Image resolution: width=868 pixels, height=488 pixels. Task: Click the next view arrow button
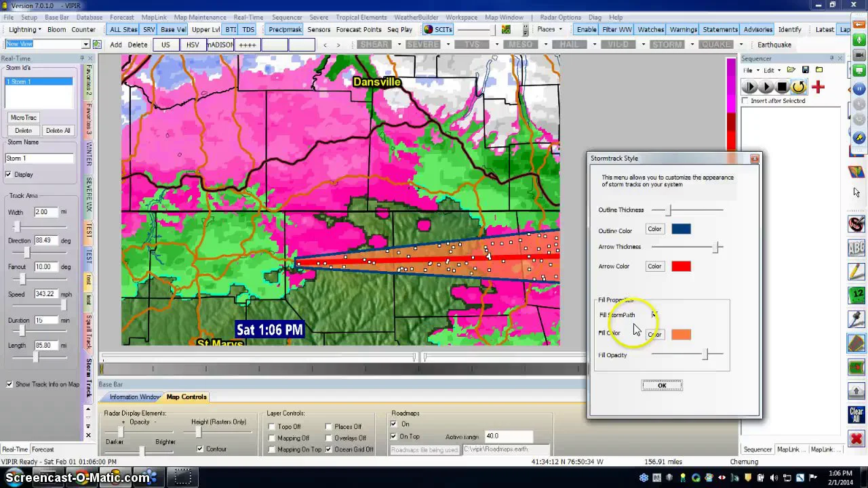click(338, 45)
